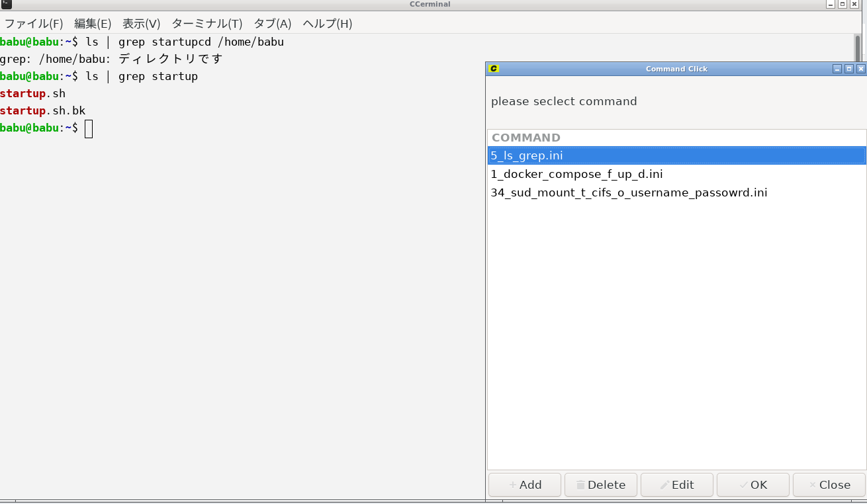Open the ターミナル(T) menu
The height and width of the screenshot is (504, 867).
coord(207,24)
